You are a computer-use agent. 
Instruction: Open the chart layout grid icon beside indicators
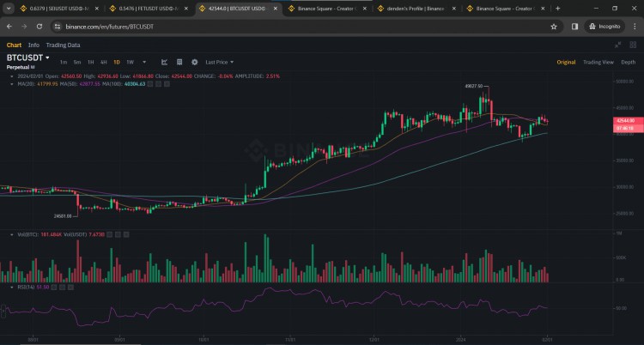tap(179, 62)
